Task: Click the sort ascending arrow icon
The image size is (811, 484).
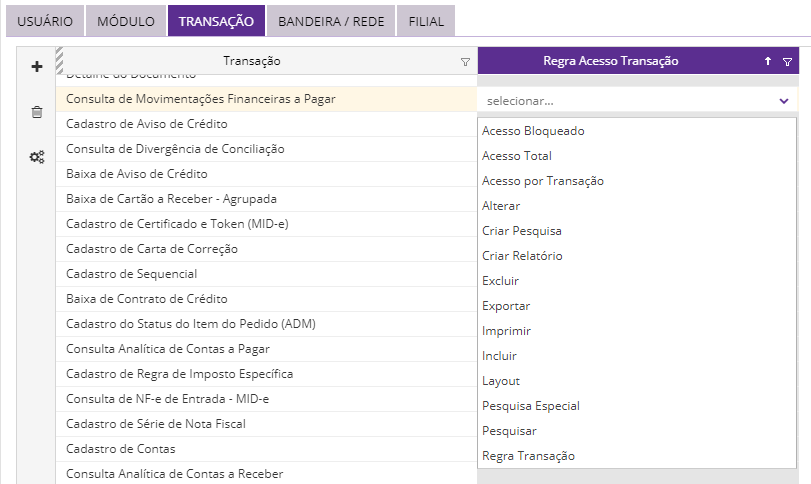Action: coord(767,62)
